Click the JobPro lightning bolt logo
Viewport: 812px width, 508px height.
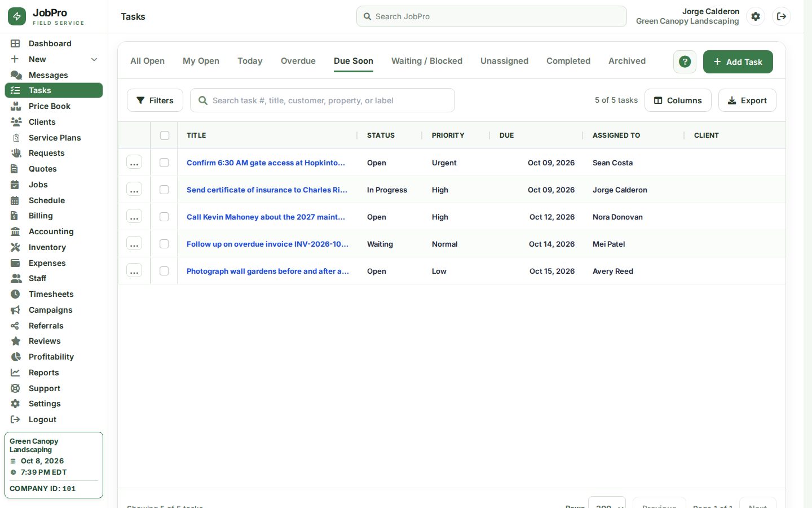[x=17, y=16]
